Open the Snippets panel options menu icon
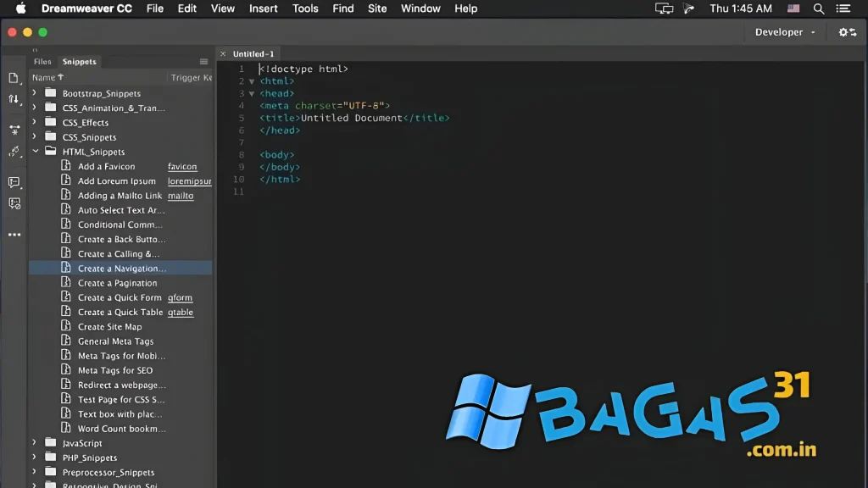This screenshot has height=488, width=868. click(203, 61)
